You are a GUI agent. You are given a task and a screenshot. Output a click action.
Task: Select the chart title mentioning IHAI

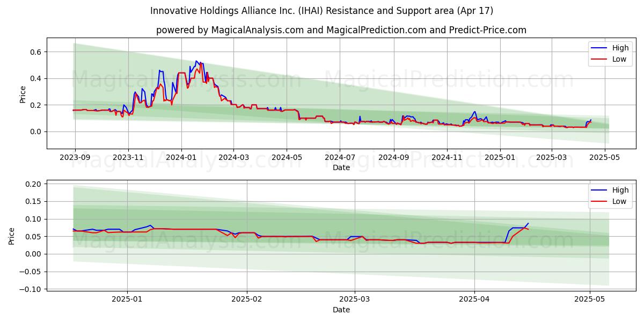point(322,11)
